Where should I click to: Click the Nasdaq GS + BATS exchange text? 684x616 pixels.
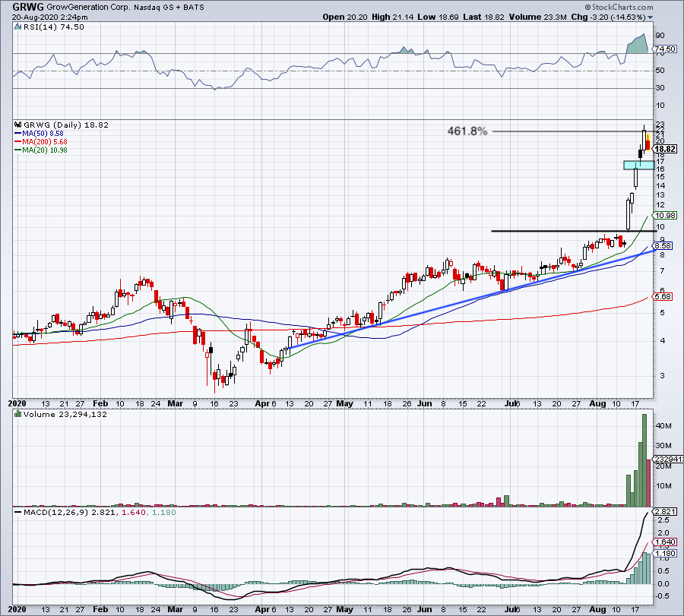169,8
